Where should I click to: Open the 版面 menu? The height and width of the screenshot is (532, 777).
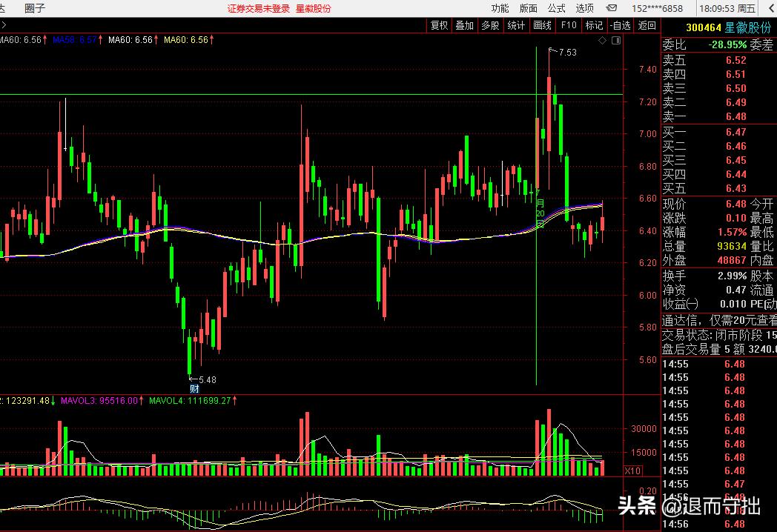[x=528, y=8]
